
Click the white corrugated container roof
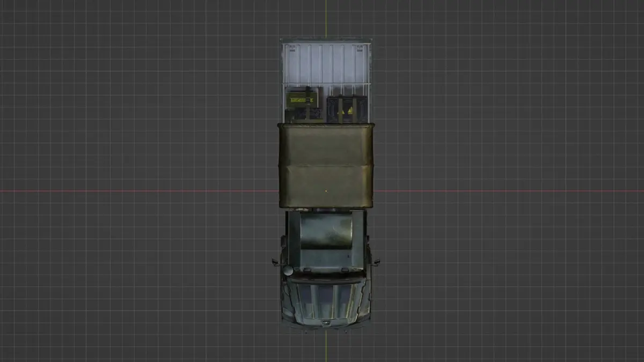[326, 63]
